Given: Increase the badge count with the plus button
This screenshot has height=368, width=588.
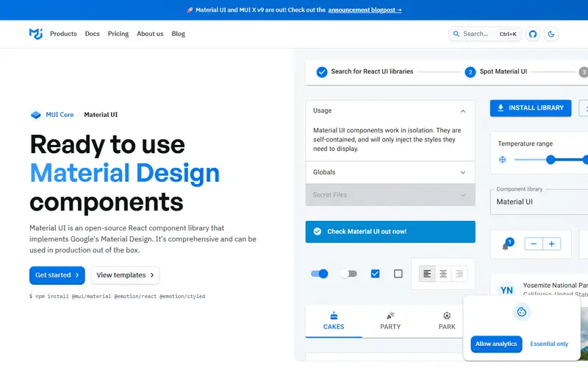Looking at the screenshot, I should coord(552,244).
